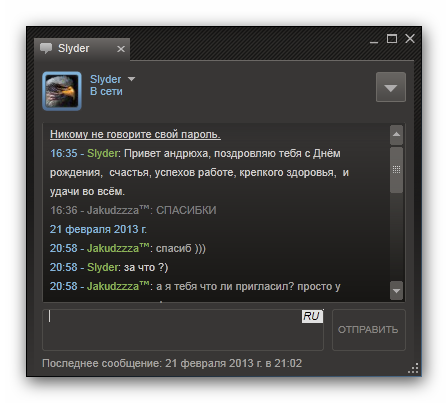
Task: Click the 21 февраля 2013 date separator
Action: pyautogui.click(x=98, y=229)
